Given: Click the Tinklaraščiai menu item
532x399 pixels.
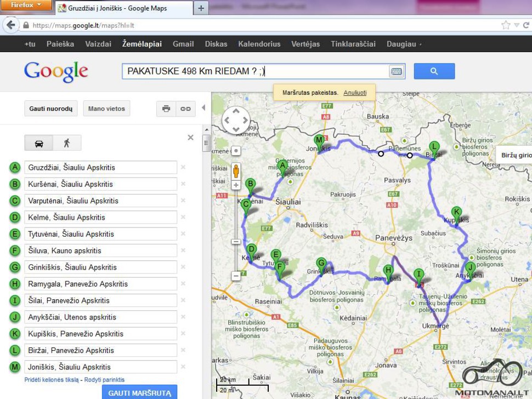Looking at the screenshot, I should pos(353,44).
